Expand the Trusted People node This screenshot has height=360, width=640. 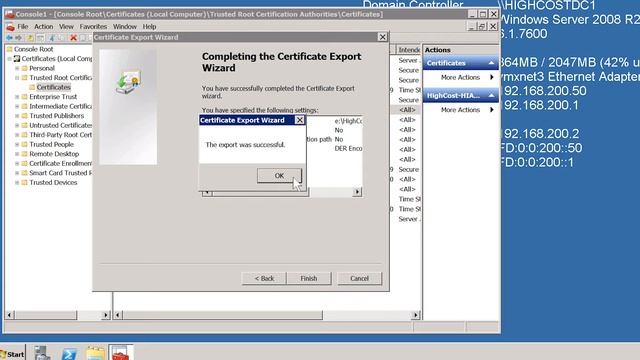[x=17, y=144]
